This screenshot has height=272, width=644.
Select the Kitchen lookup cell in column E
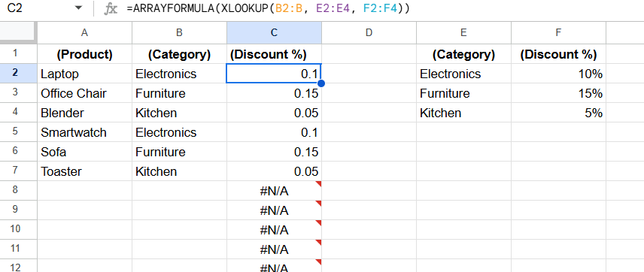[x=463, y=113]
